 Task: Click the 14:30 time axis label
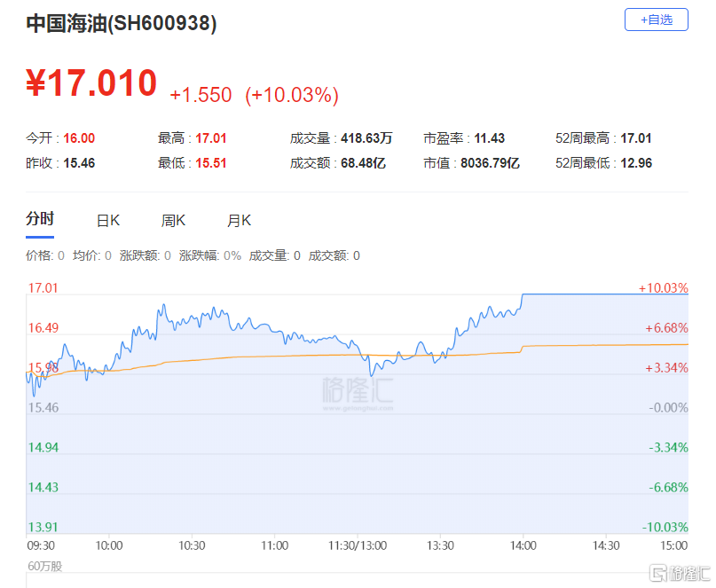pyautogui.click(x=606, y=545)
